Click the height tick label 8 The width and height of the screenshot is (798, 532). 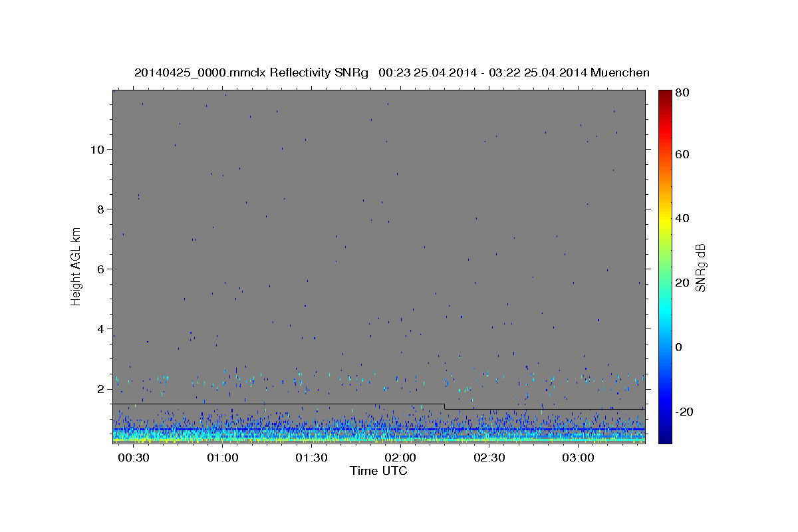click(x=101, y=209)
